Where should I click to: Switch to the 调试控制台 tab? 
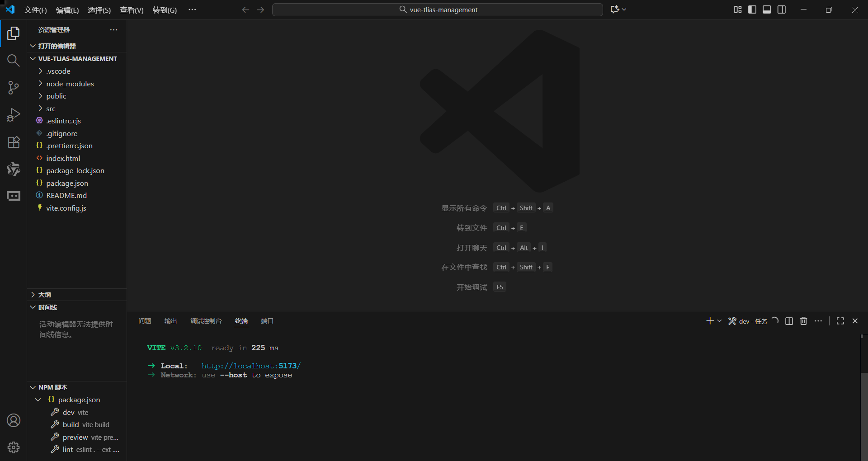[206, 321]
